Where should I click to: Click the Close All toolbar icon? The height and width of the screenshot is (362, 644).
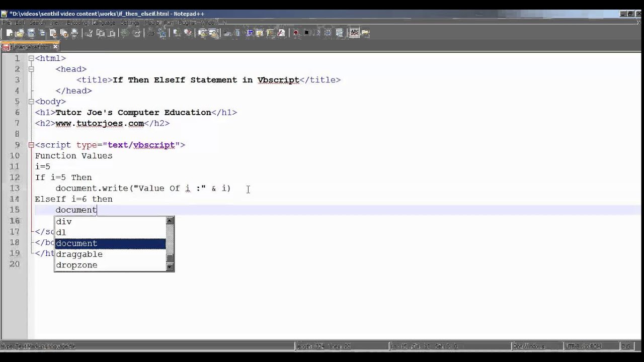[x=64, y=33]
